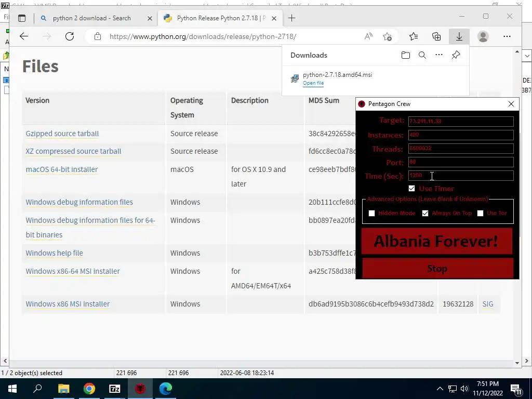
Task: Open the taskbar clock showing 7:51 PM
Action: pos(488,389)
